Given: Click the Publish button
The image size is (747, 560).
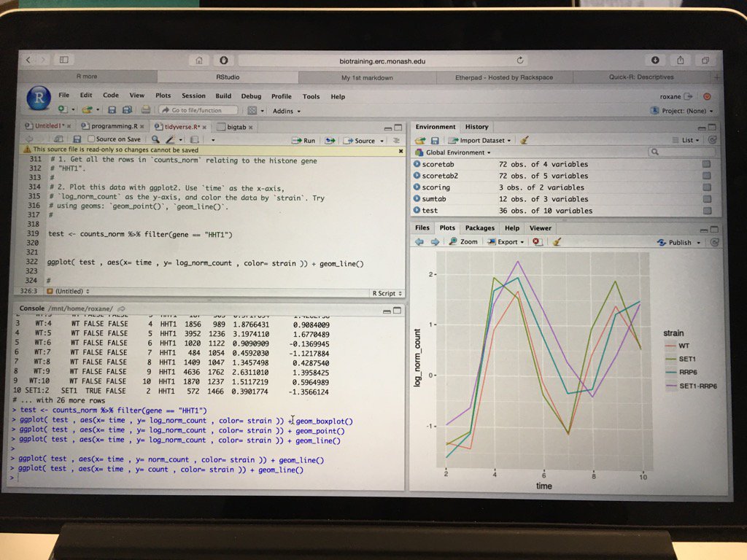Looking at the screenshot, I should [x=675, y=242].
